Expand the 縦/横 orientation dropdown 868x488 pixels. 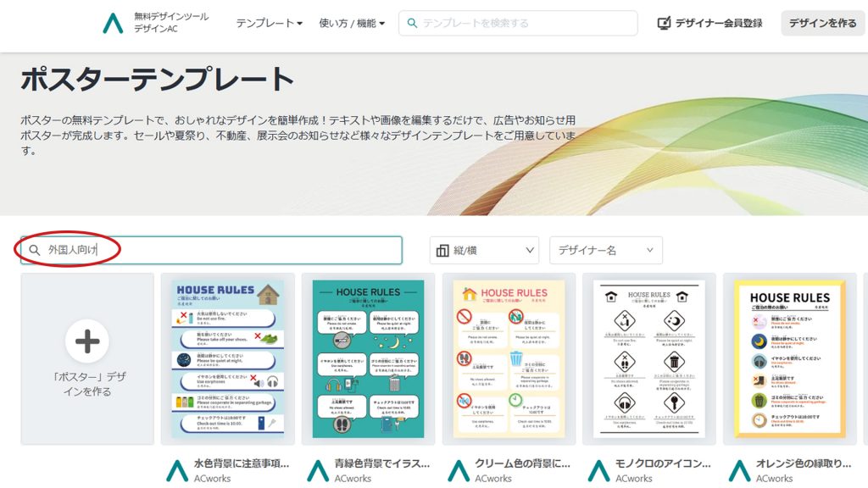click(484, 250)
